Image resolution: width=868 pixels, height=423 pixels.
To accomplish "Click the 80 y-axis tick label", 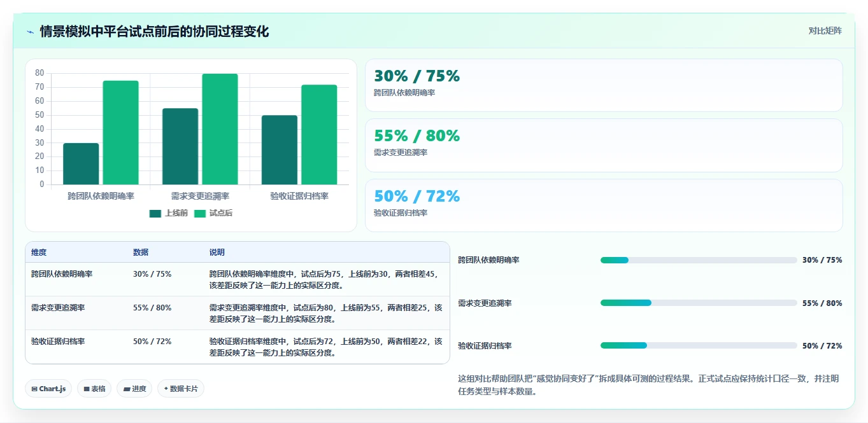I will pyautogui.click(x=39, y=73).
